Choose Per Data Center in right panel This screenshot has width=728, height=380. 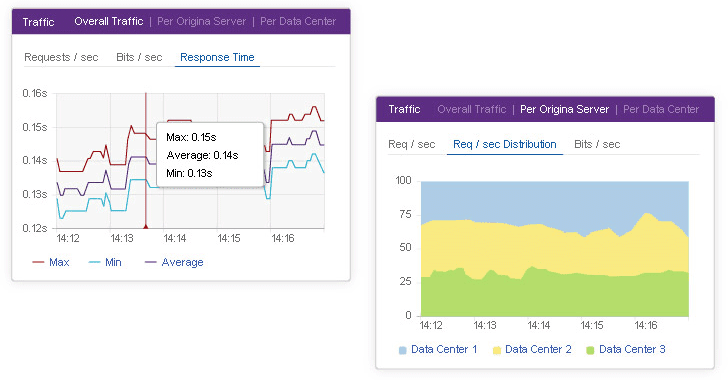pyautogui.click(x=661, y=109)
